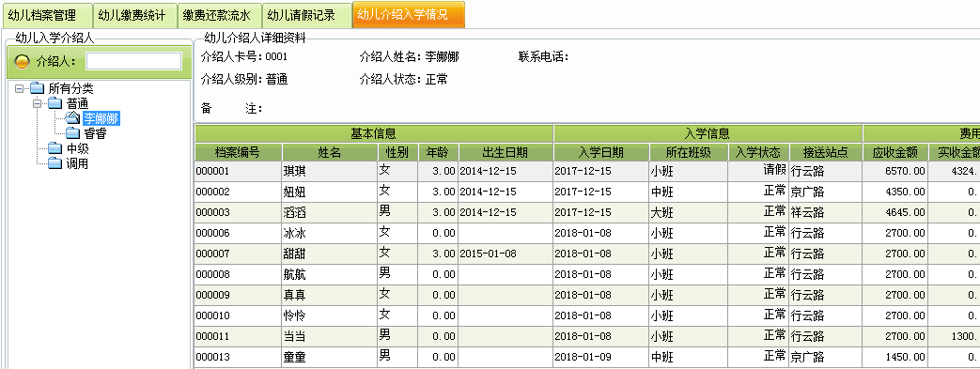Click the 入学日期 column header
The image size is (980, 369).
click(x=601, y=152)
